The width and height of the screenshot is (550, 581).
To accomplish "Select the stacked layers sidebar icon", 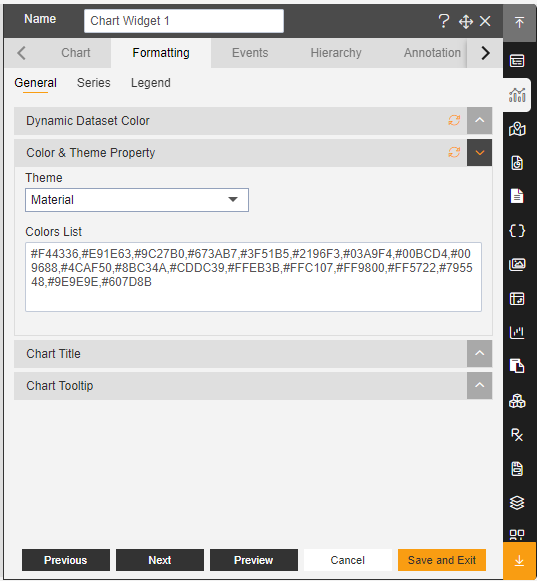I will (x=517, y=502).
